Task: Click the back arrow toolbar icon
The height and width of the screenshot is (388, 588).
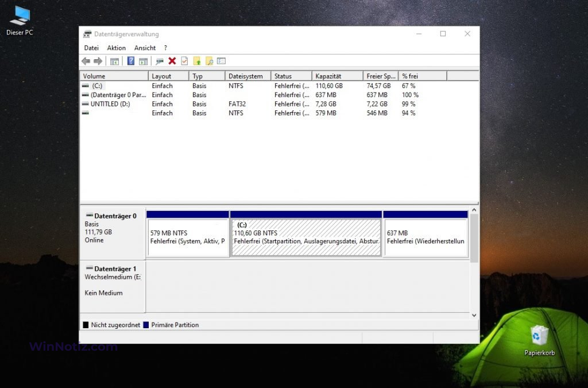Action: tap(86, 61)
